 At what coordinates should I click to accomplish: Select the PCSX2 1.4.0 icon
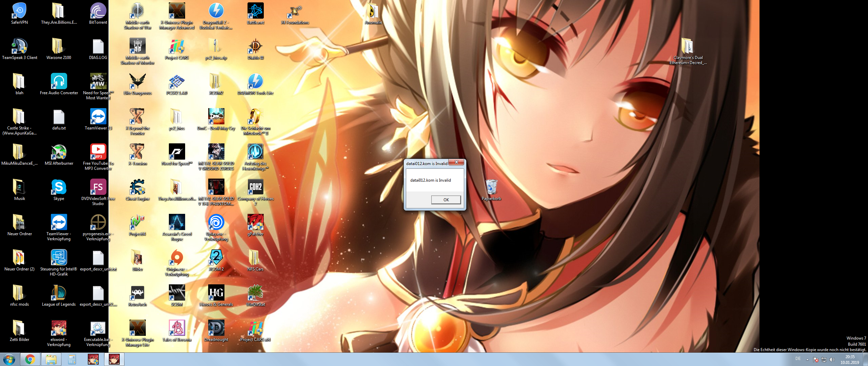(177, 84)
